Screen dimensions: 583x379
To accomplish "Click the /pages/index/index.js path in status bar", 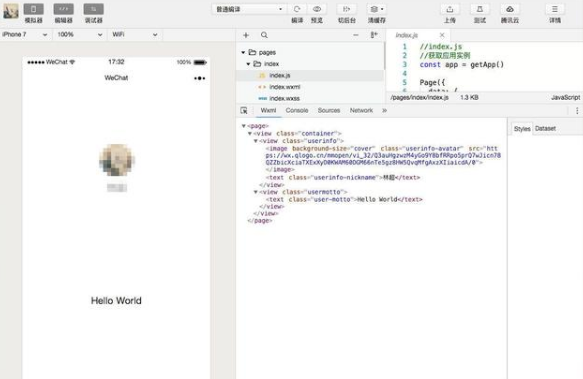I will [419, 97].
